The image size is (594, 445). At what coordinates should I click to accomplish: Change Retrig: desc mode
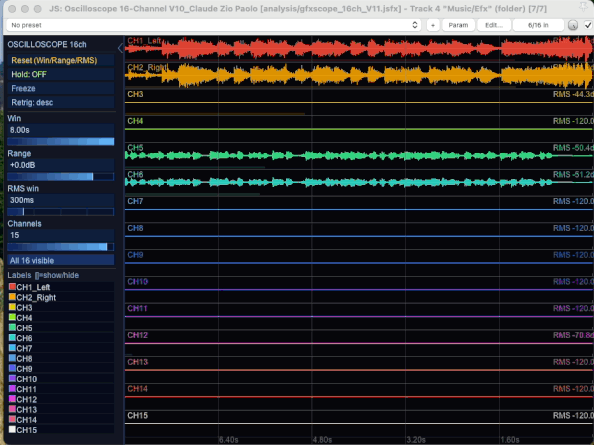pos(61,102)
